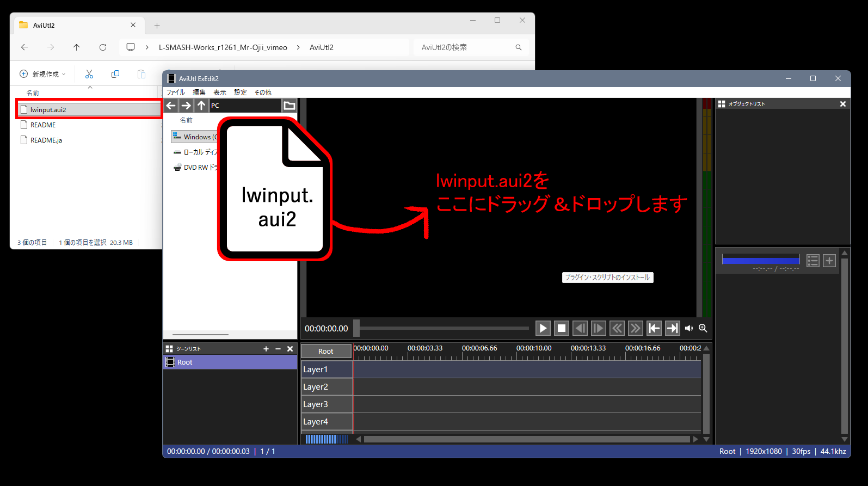
Task: Click the AviUtl2の検索 search box
Action: [465, 47]
